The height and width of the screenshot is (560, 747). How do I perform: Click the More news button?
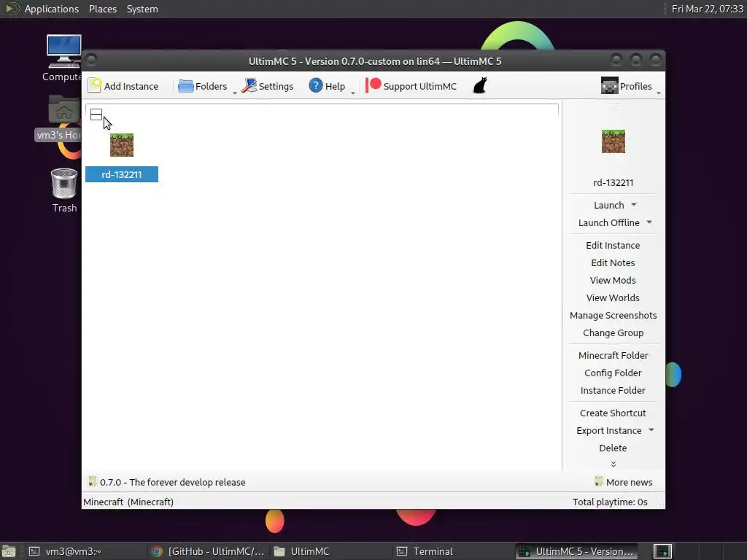click(624, 482)
